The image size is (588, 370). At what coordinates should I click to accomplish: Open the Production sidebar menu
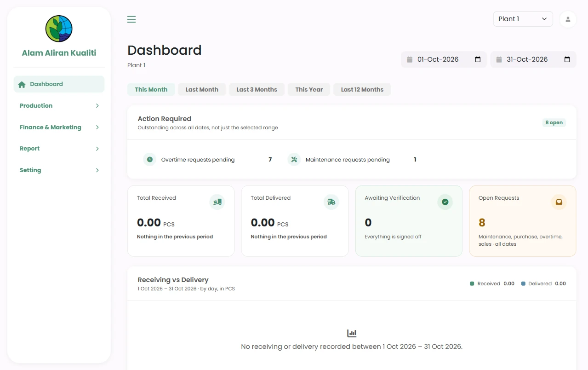59,106
